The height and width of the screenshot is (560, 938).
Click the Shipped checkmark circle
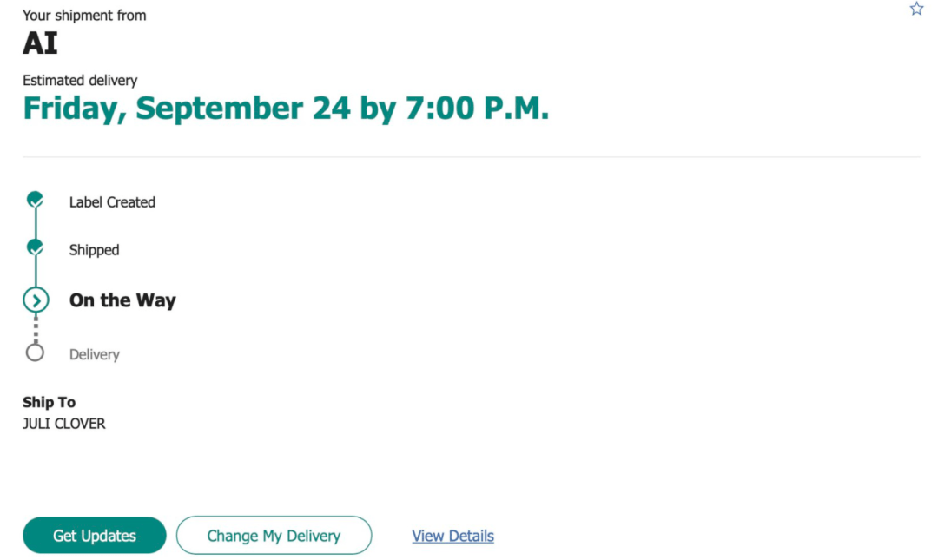pyautogui.click(x=35, y=247)
